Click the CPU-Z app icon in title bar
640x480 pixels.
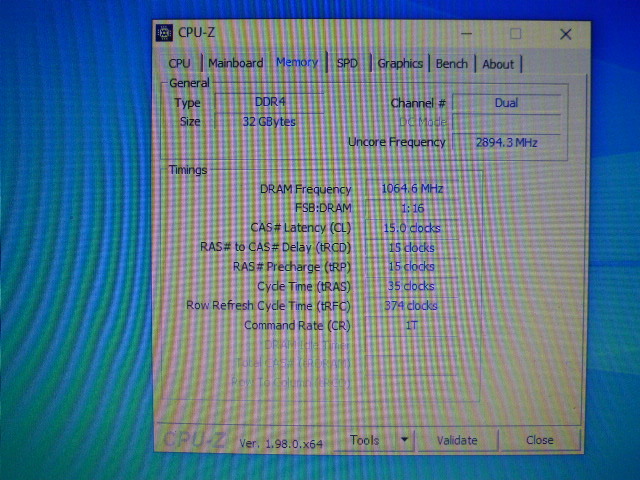click(x=164, y=33)
